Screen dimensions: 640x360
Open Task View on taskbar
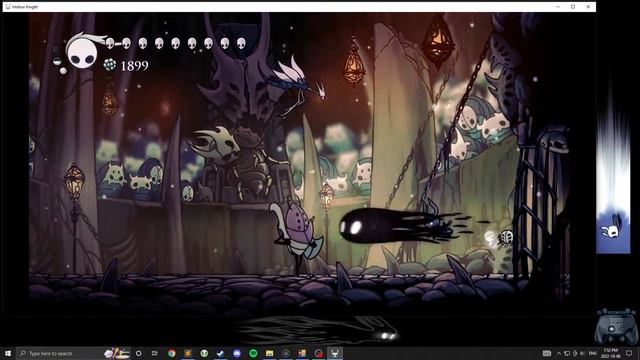coord(155,353)
